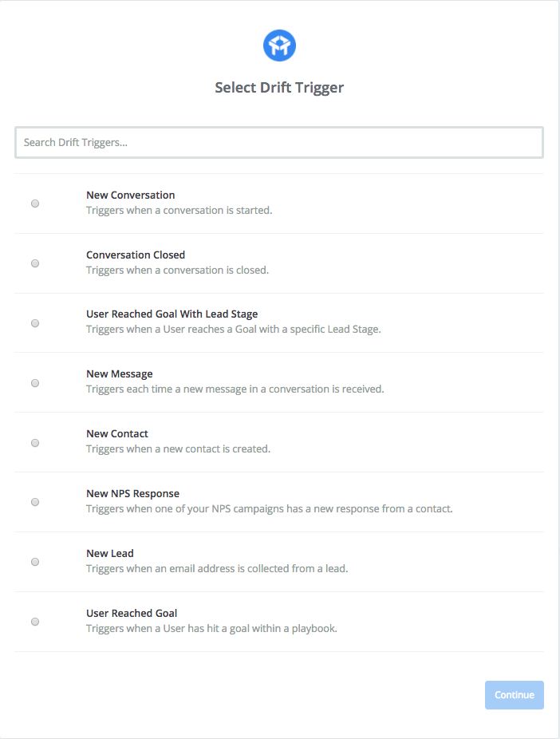Click the New Lead trigger title
The width and height of the screenshot is (560, 739).
click(110, 553)
